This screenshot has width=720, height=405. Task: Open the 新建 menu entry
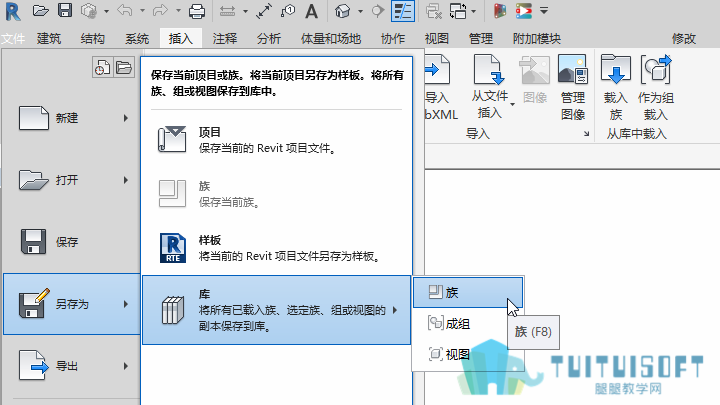[x=72, y=118]
